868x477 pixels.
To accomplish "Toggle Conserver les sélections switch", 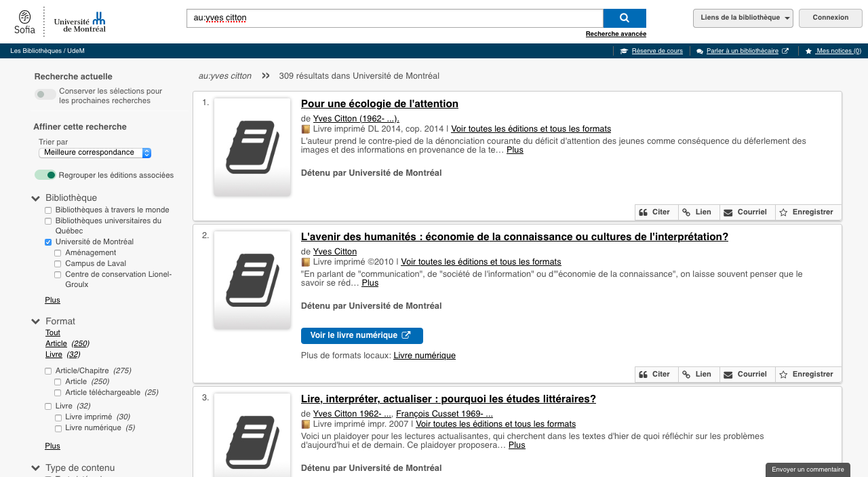I will click(x=45, y=95).
